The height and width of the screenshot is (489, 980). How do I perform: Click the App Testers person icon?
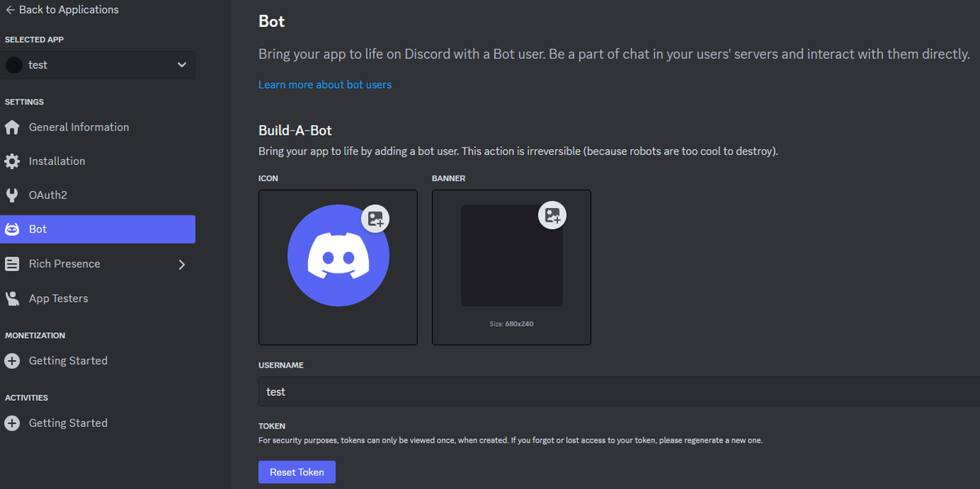coord(12,299)
